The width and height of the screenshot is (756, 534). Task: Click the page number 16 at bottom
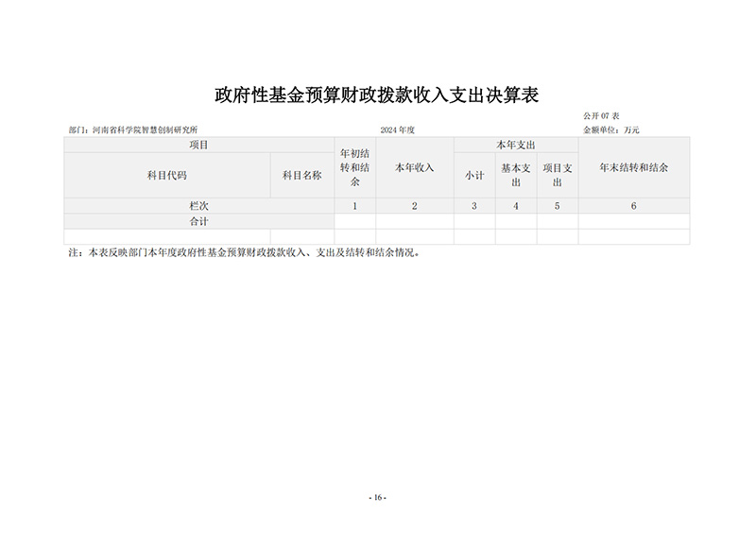pyautogui.click(x=377, y=498)
